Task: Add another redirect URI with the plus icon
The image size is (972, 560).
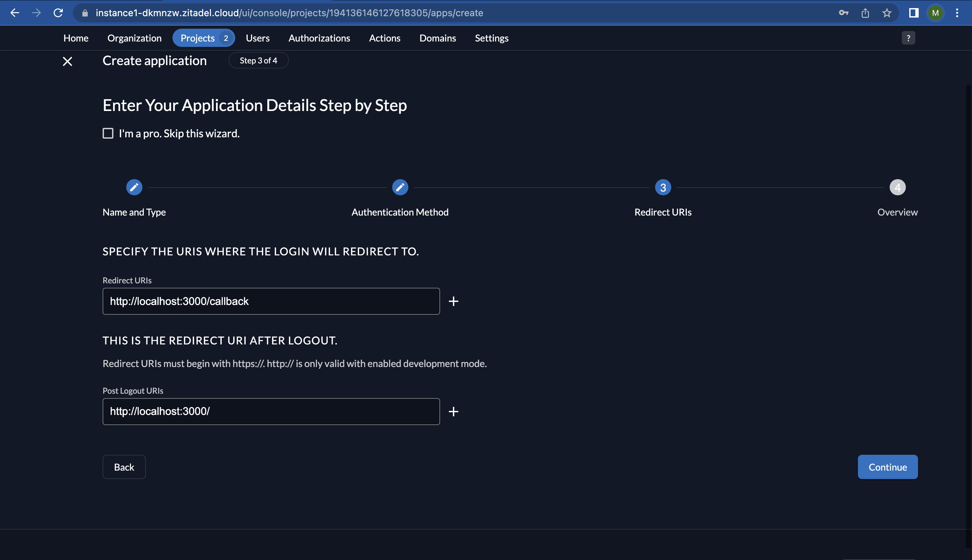Action: [x=453, y=301]
